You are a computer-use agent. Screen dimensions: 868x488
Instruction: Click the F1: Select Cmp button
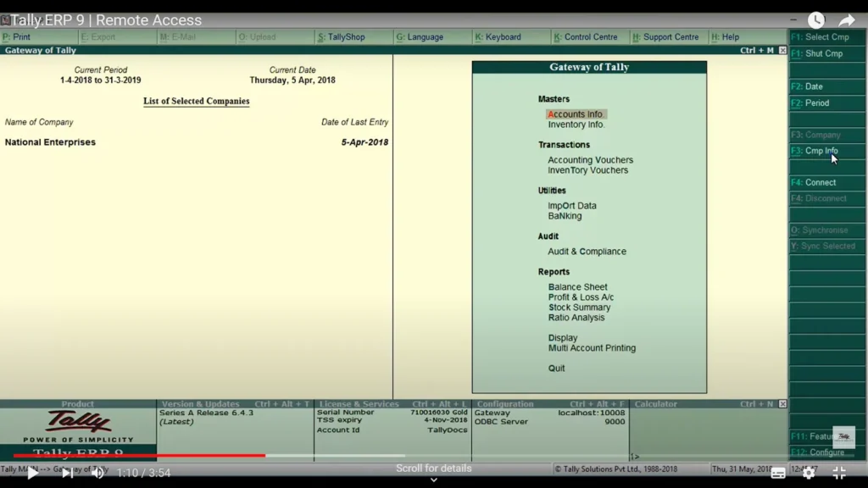tap(827, 37)
